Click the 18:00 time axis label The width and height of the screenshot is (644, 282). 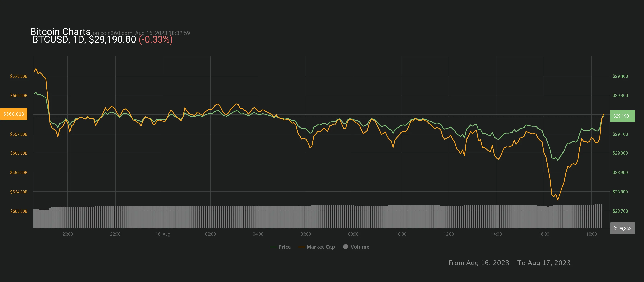pyautogui.click(x=591, y=234)
